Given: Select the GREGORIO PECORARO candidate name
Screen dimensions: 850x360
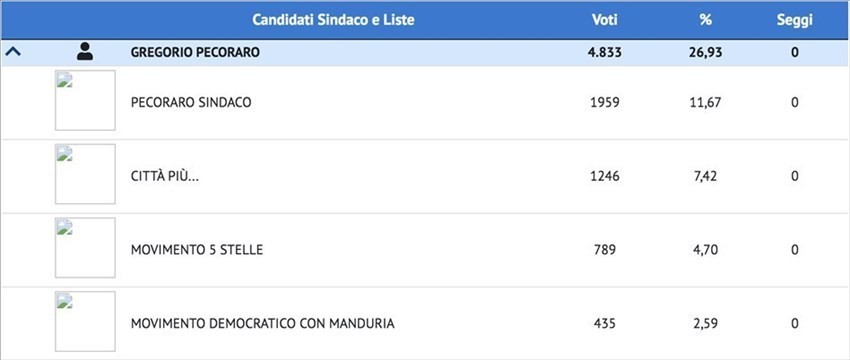Looking at the screenshot, I should point(195,53).
